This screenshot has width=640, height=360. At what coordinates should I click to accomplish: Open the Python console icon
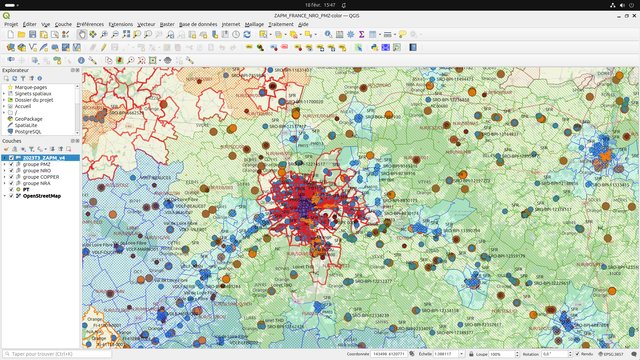click(x=374, y=48)
